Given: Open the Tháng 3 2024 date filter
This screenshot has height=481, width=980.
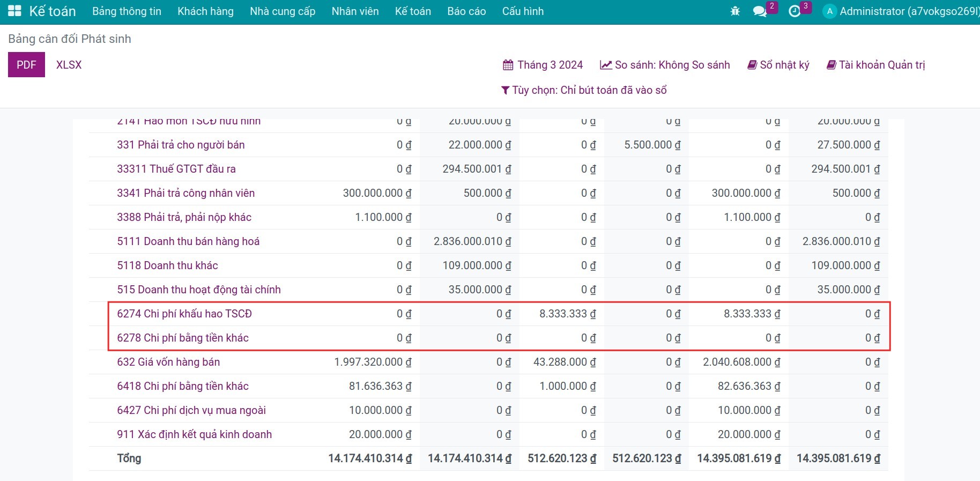Looking at the screenshot, I should click(x=543, y=65).
